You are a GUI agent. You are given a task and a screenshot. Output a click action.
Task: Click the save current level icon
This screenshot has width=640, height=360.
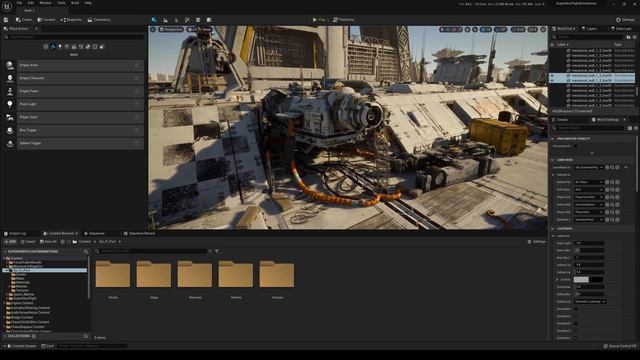point(6,20)
